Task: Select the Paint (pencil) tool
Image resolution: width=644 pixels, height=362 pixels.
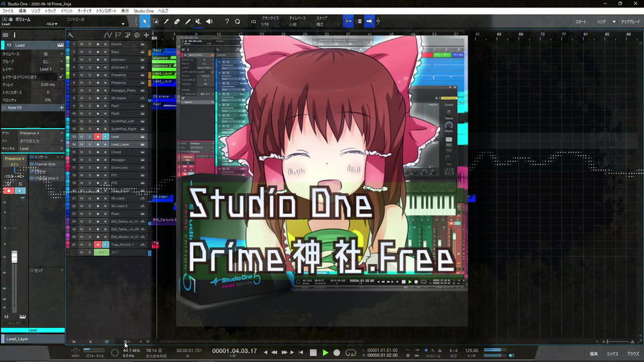Action: pos(166,21)
